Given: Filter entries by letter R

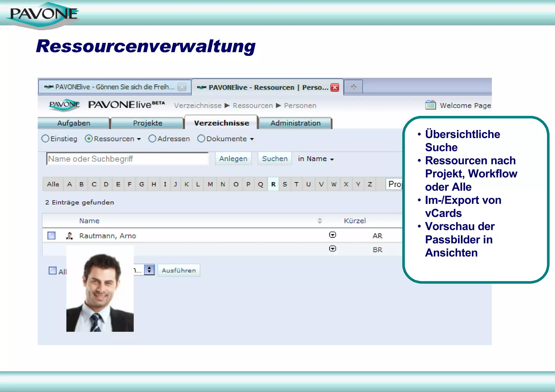Looking at the screenshot, I should pyautogui.click(x=273, y=184).
